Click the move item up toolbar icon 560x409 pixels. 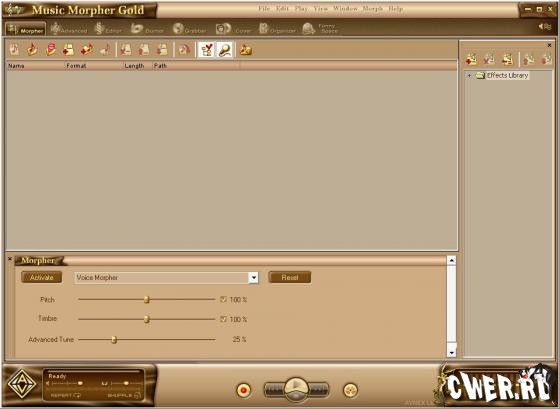pyautogui.click(x=144, y=50)
